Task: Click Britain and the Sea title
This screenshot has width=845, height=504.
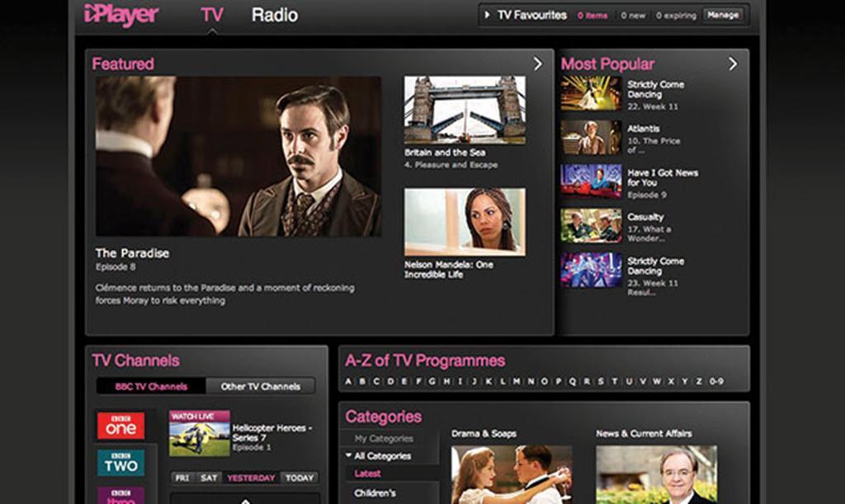Action: (445, 153)
